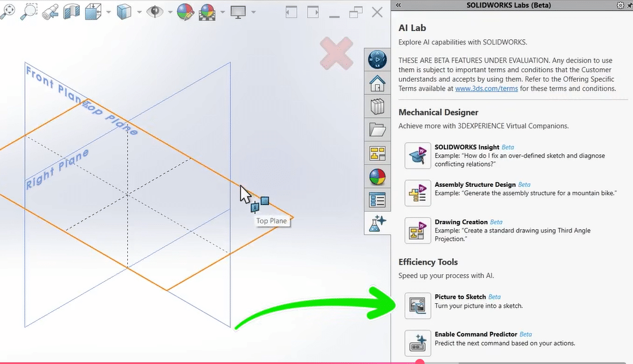Open the Display Style dropdown arrow

pyautogui.click(x=139, y=12)
